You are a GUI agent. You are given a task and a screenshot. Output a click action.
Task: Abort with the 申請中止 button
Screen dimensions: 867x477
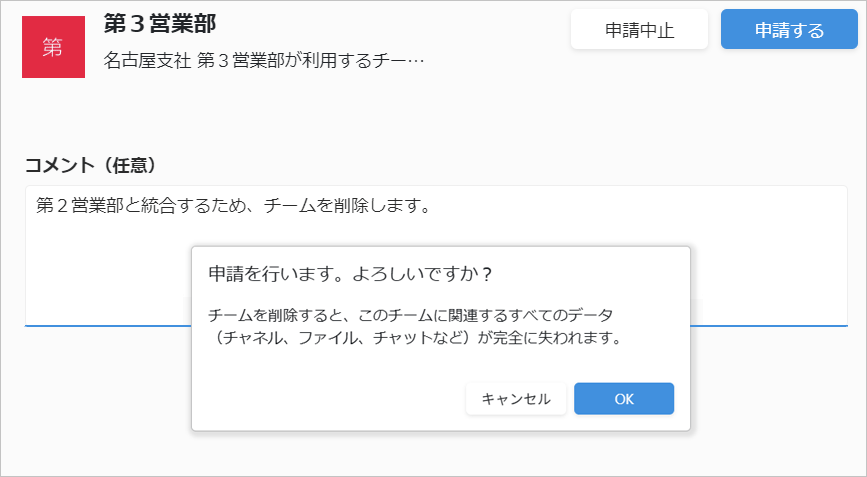pyautogui.click(x=639, y=29)
